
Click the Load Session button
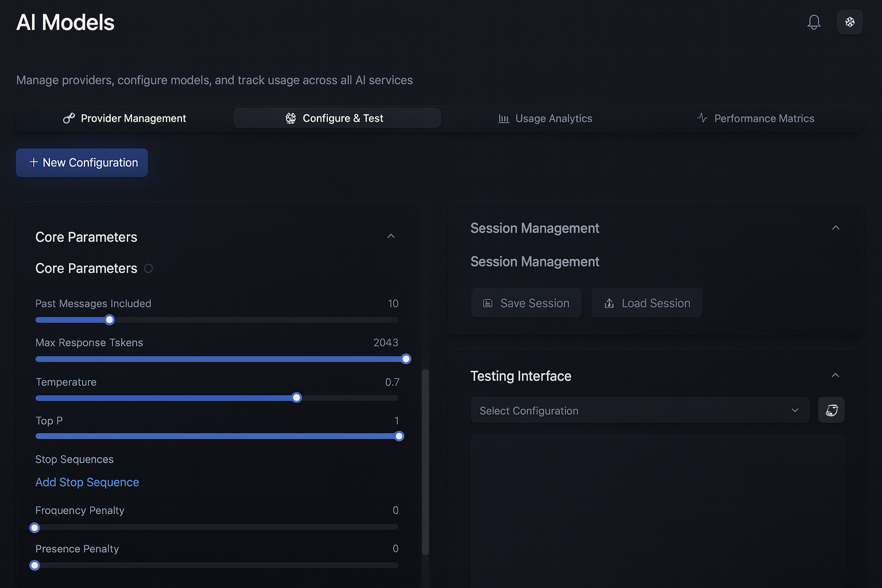tap(647, 303)
